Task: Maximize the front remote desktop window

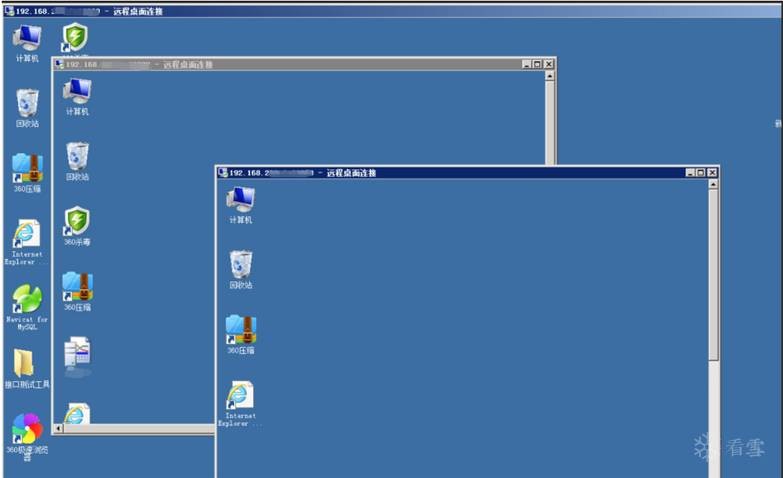Action: pos(701,173)
